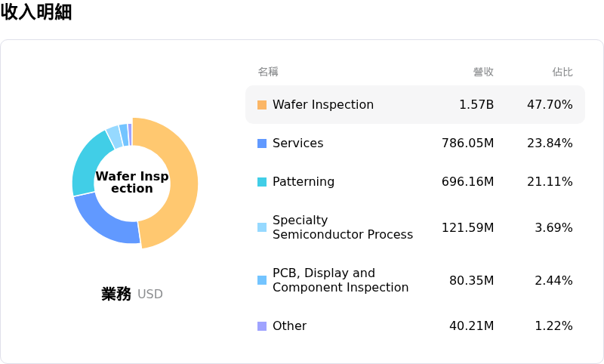
Task: Select the Wafer Inspection row
Action: point(414,105)
